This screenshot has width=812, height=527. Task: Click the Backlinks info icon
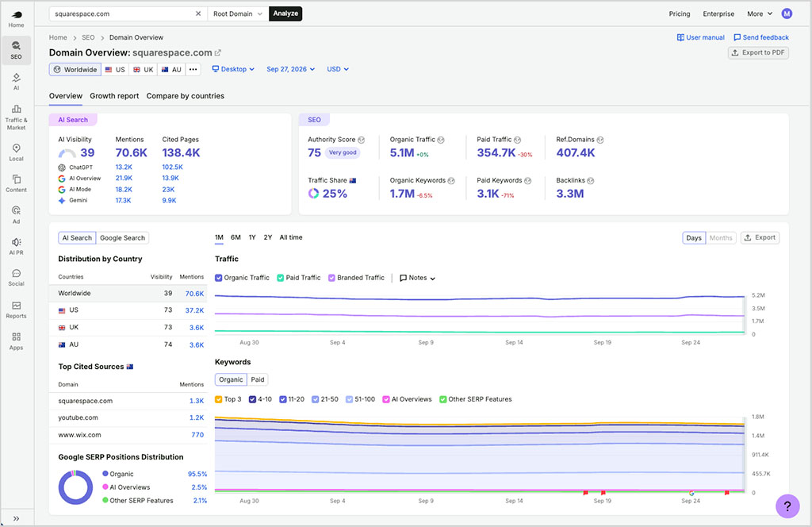[x=591, y=181]
